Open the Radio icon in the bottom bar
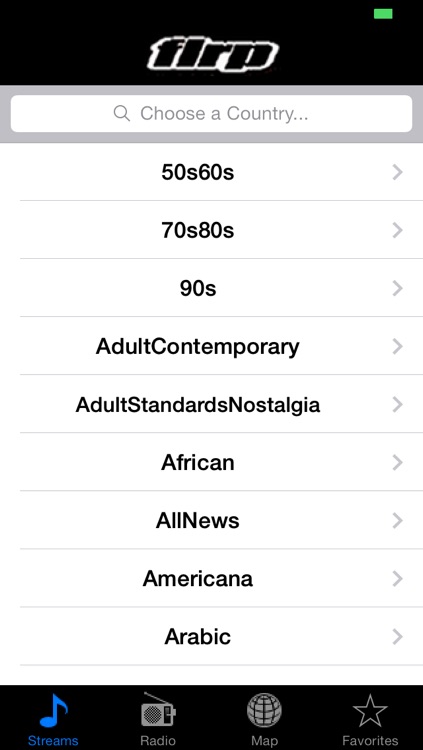Image resolution: width=423 pixels, height=750 pixels. [158, 709]
